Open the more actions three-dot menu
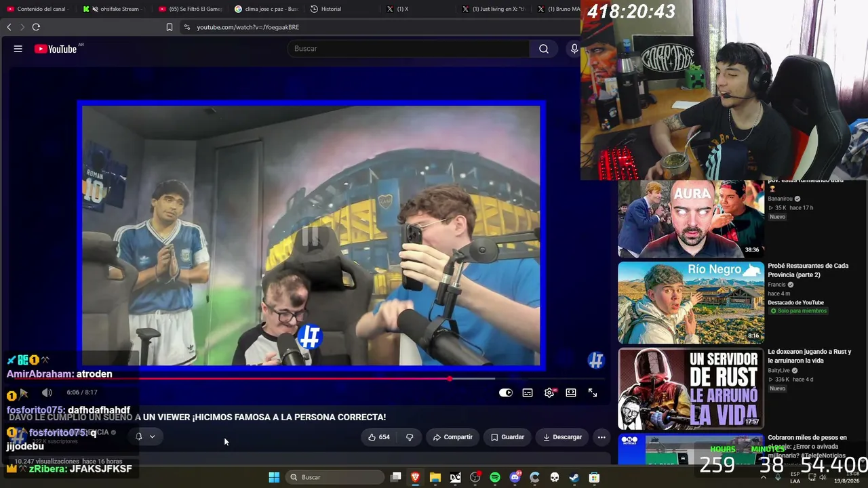The width and height of the screenshot is (868, 488). coord(601,437)
